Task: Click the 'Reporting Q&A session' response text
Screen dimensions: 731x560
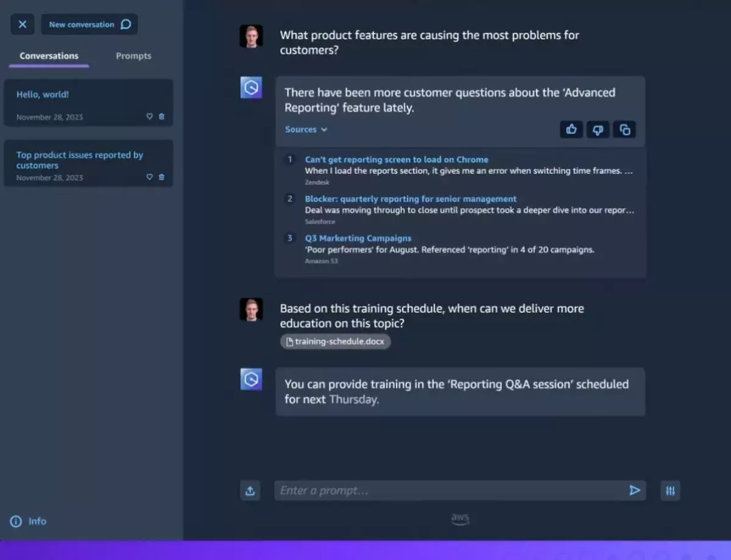Action: pyautogui.click(x=457, y=392)
